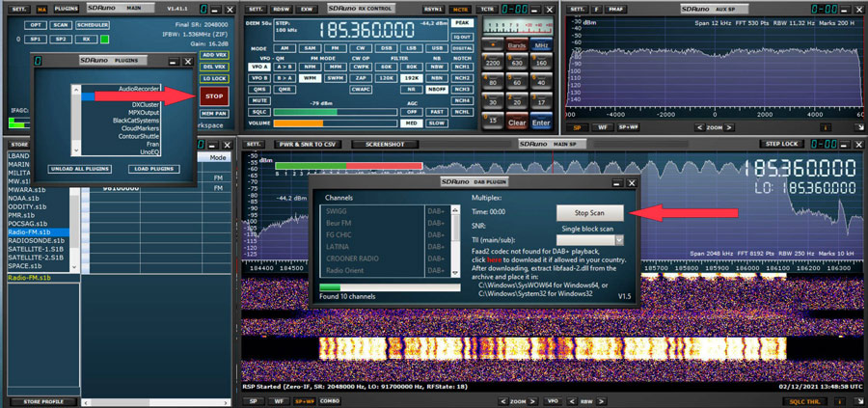Select the 160 band key on the keypad
The image size is (868, 408).
point(541,63)
